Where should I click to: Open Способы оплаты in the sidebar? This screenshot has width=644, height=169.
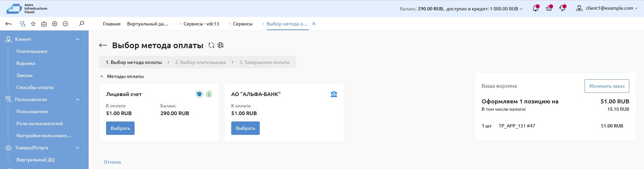point(35,87)
